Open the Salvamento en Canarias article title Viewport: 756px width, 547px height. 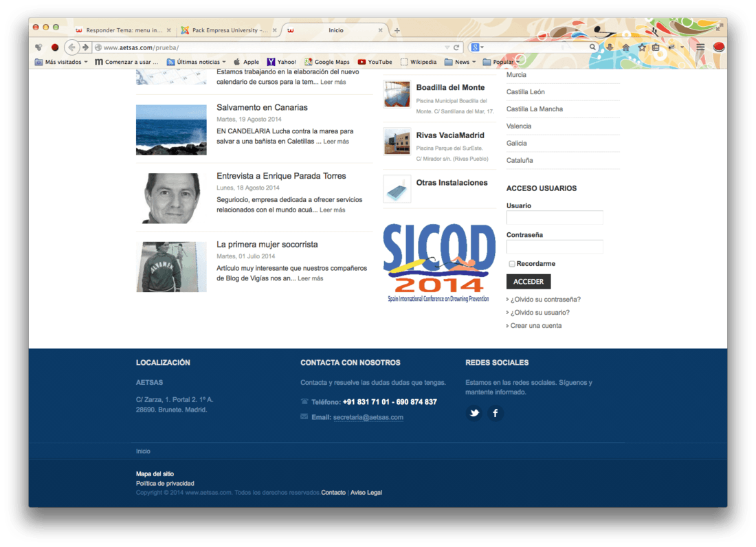click(x=262, y=107)
